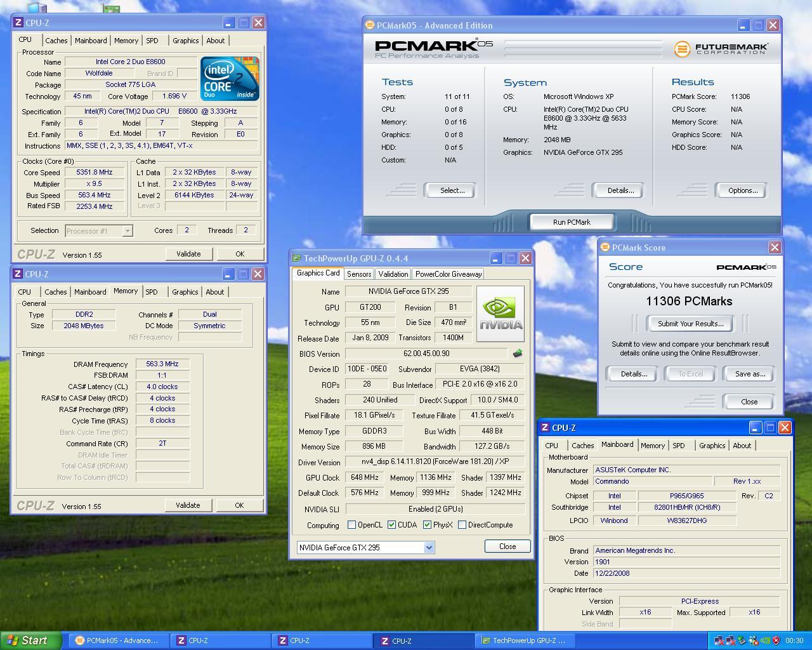Click OK in Memory CPU-Z window

(x=239, y=505)
